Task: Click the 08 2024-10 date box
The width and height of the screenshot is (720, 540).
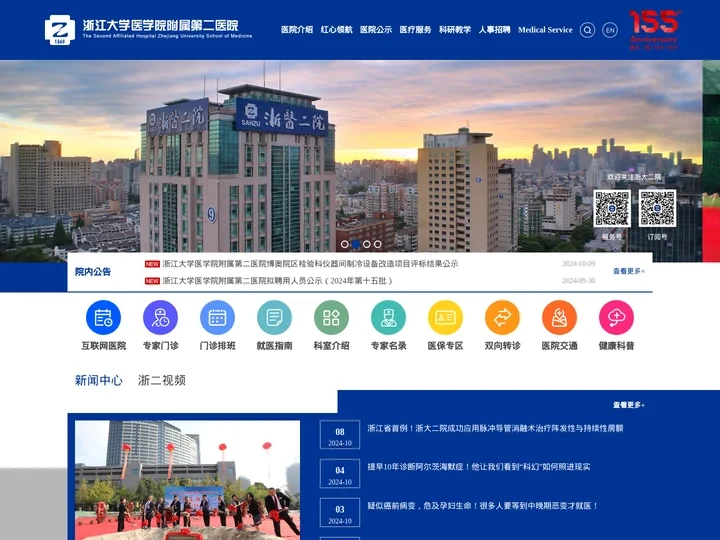Action: [340, 434]
